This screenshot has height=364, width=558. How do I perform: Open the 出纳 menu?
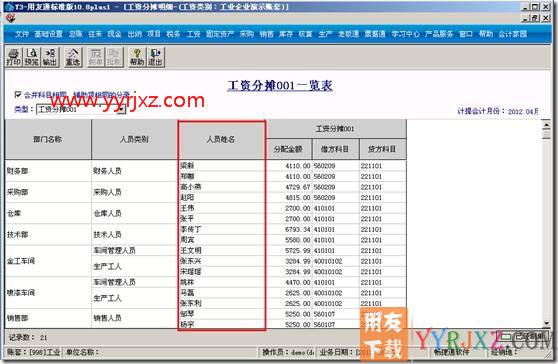135,34
